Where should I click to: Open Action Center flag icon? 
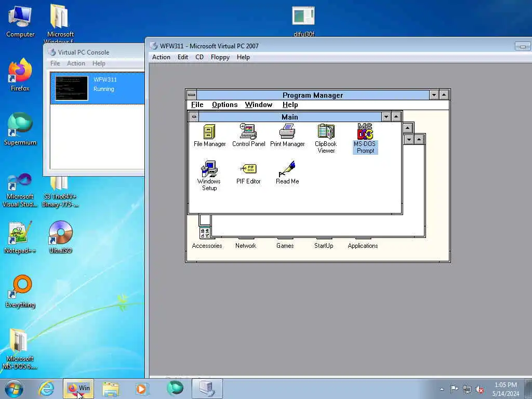tap(454, 389)
